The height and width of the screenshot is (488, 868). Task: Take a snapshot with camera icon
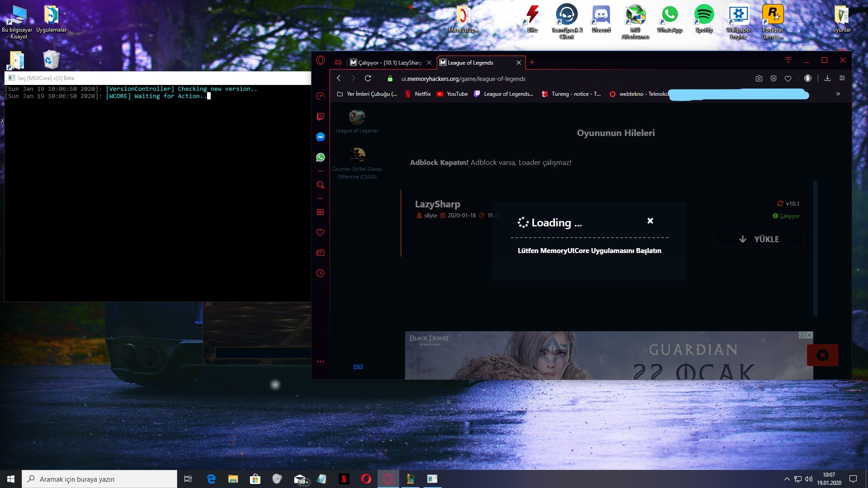coord(759,78)
